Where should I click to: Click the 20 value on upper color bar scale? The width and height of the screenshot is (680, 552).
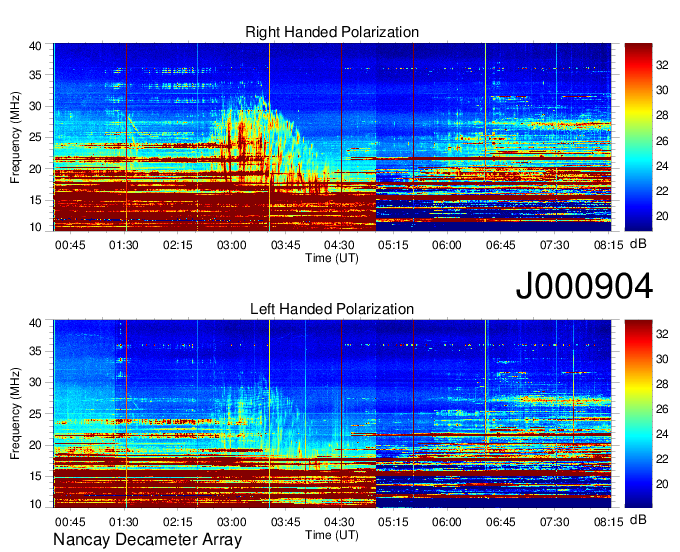point(662,216)
